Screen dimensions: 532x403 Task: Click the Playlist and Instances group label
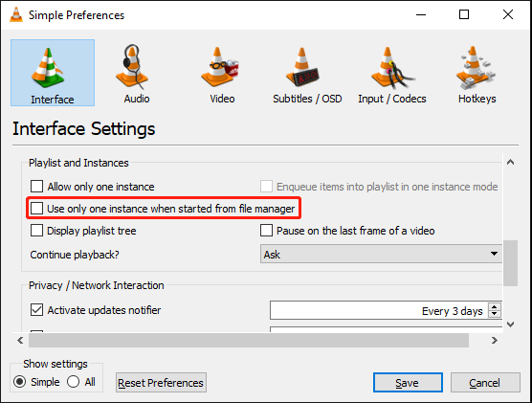click(78, 163)
